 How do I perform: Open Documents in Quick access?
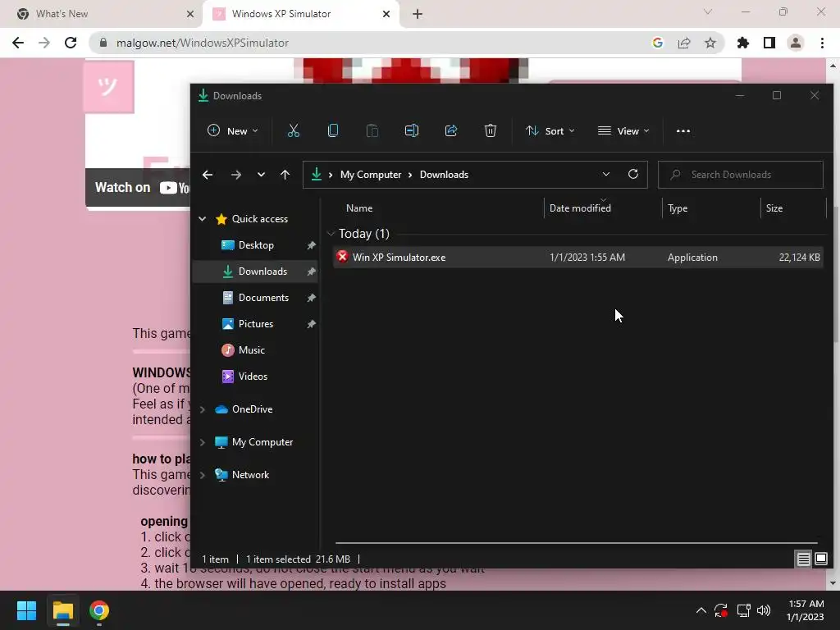point(256,298)
